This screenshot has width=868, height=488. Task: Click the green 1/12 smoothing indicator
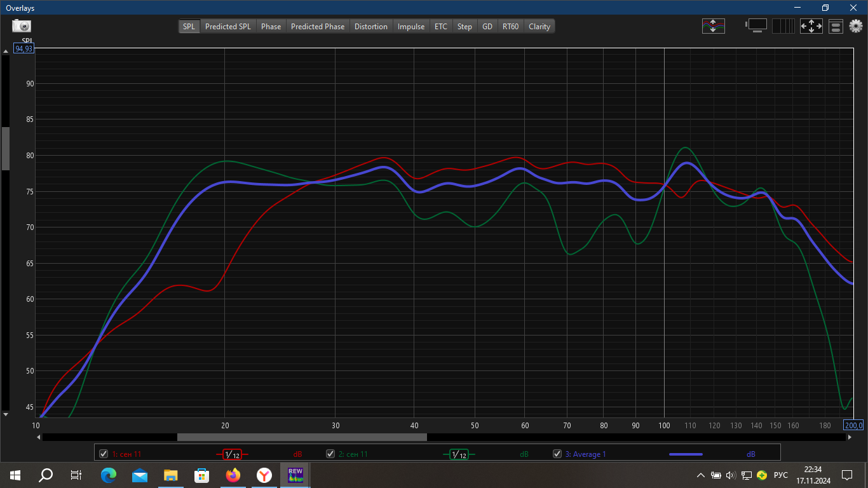[x=459, y=454]
